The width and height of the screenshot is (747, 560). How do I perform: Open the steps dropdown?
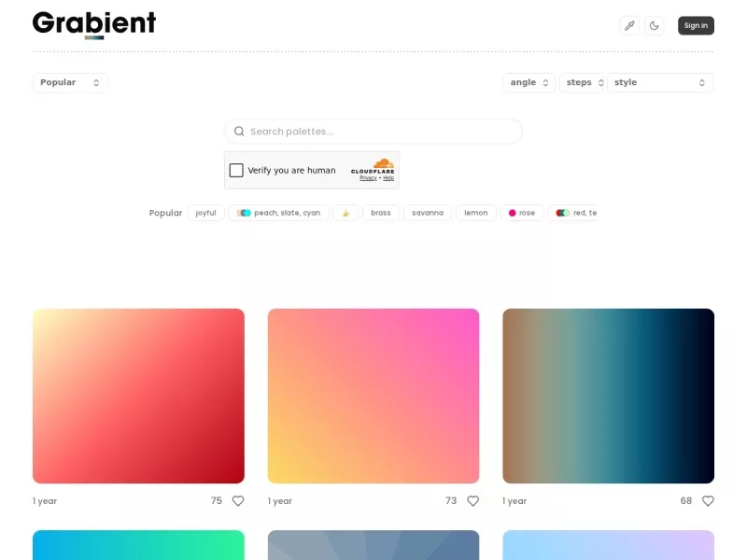tap(583, 82)
